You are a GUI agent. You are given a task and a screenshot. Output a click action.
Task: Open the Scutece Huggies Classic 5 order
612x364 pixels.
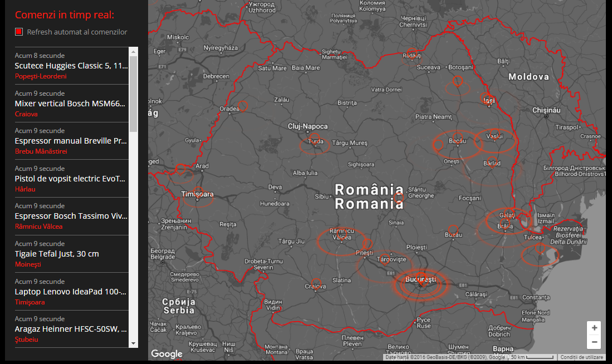tap(71, 66)
